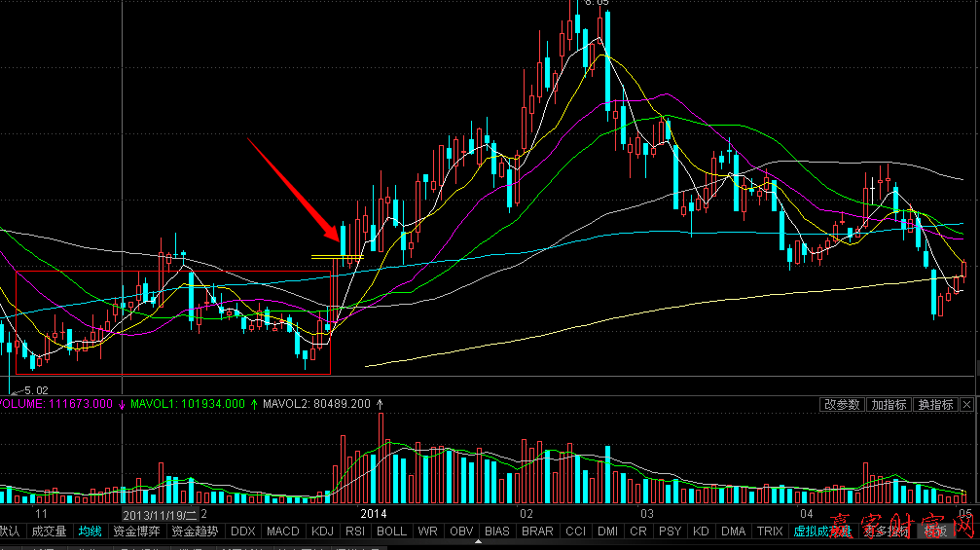Toggle the 均线 moving average overlay

pyautogui.click(x=91, y=532)
